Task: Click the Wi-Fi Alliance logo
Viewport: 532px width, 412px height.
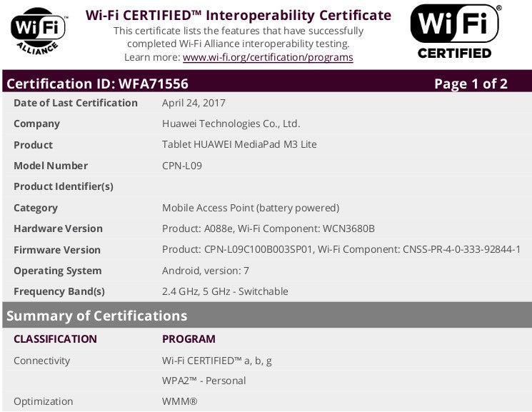Action: click(x=39, y=31)
